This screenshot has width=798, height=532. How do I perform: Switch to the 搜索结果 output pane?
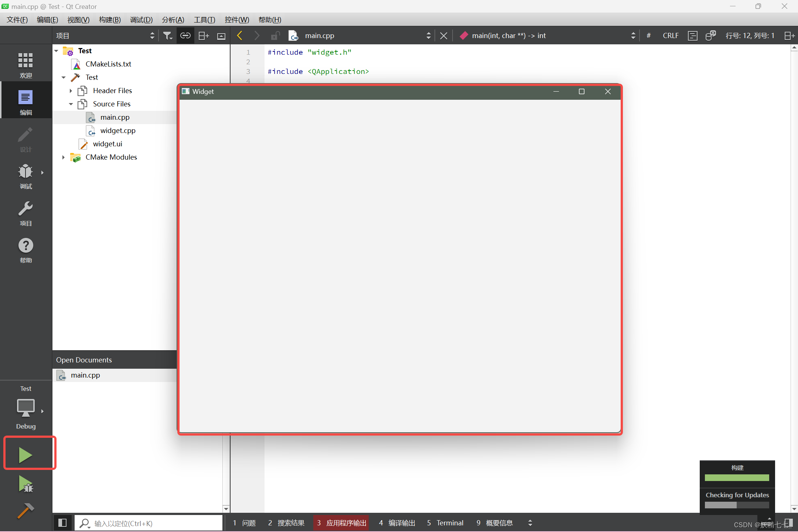pos(286,523)
